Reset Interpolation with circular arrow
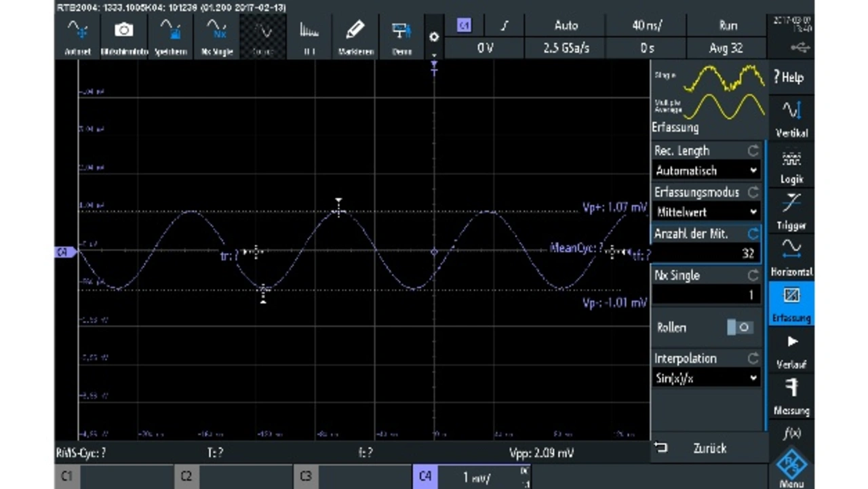The height and width of the screenshot is (489, 868). click(752, 358)
